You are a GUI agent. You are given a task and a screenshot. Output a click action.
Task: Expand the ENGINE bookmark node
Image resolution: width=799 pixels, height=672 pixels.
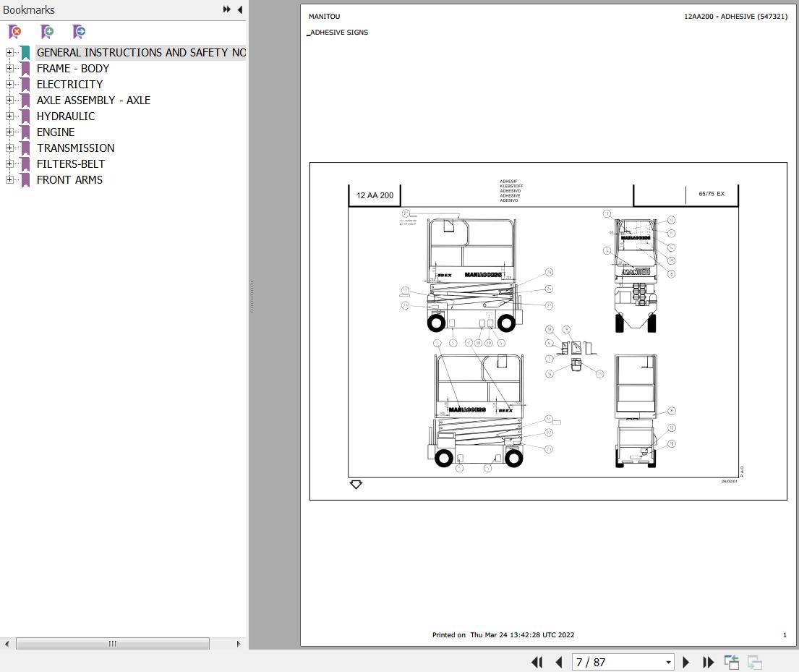pyautogui.click(x=9, y=132)
